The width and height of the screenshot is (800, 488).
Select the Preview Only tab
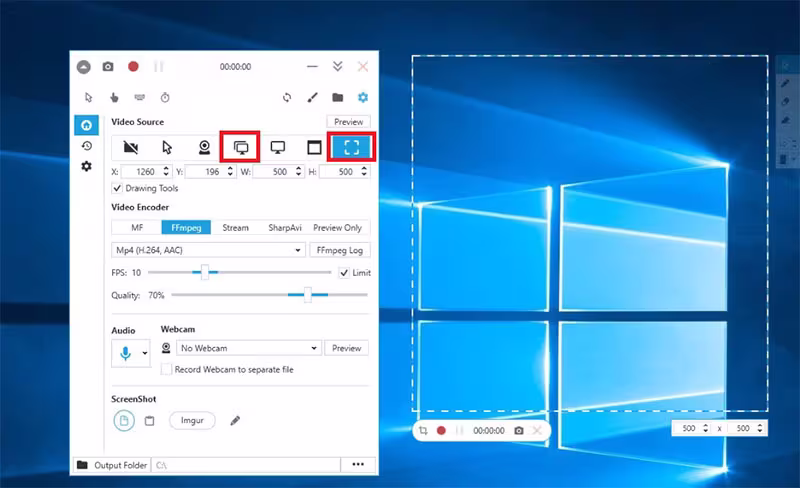click(337, 228)
